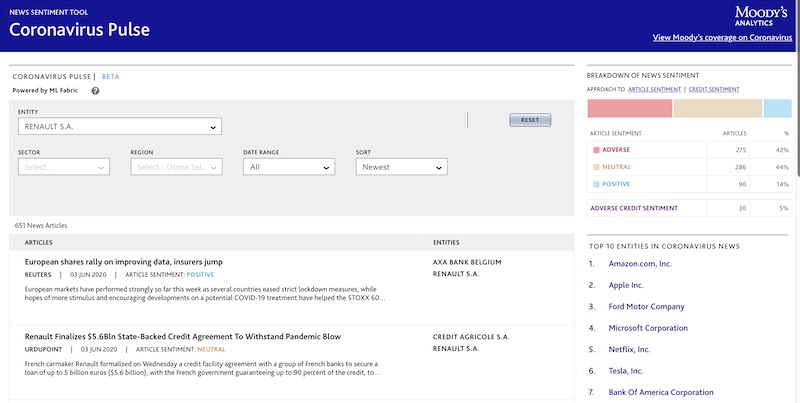Open View Moody's coverage on Coronavirus link
This screenshot has width=800, height=403.
point(722,38)
